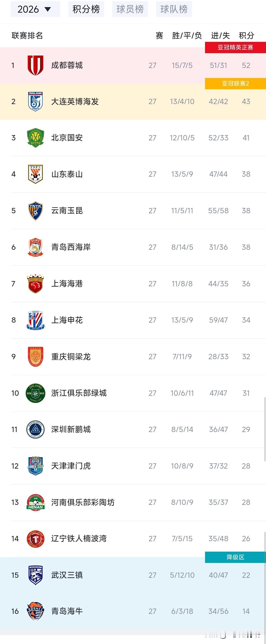Click the 亚冠精英正赛 red label
266x644 pixels.
point(235,47)
